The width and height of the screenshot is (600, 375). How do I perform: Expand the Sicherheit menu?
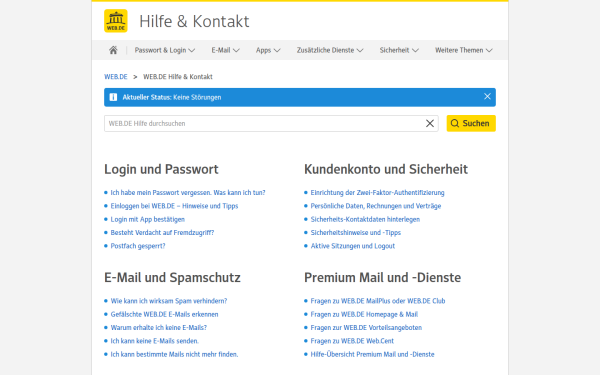(x=399, y=50)
